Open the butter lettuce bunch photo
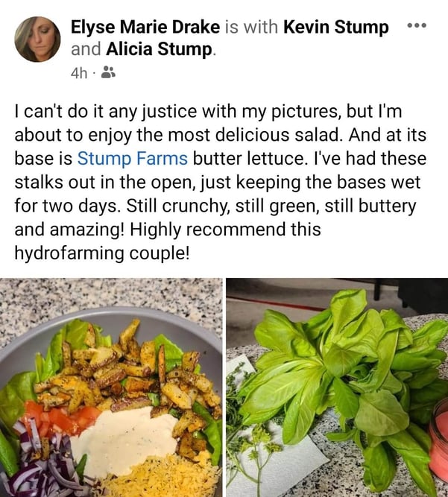 337,387
